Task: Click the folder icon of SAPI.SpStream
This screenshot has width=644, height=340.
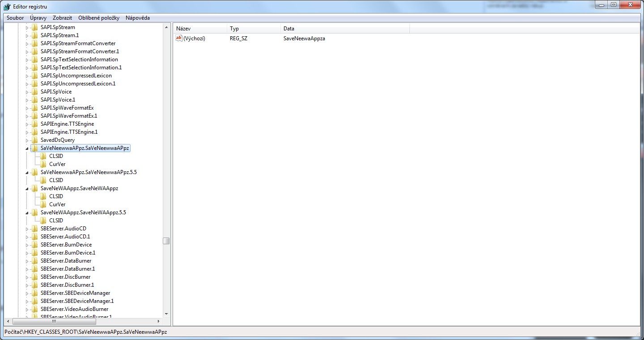Action: tap(34, 27)
